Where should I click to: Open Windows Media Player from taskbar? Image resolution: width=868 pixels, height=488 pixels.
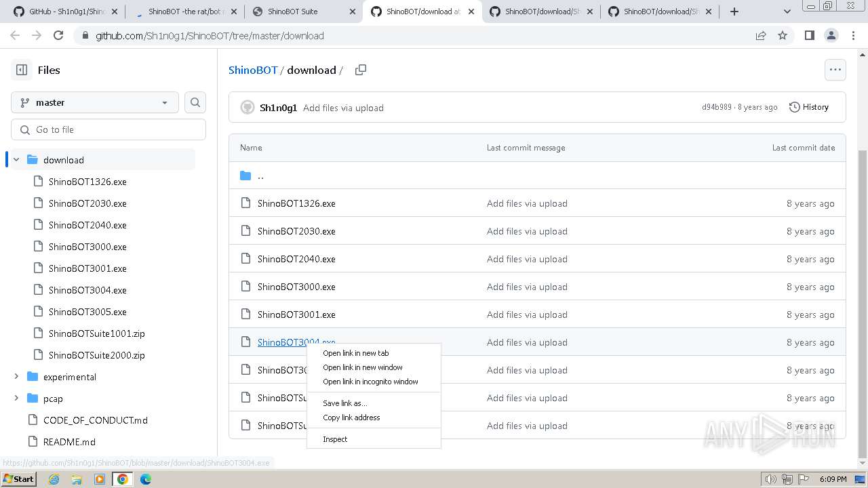100,479
